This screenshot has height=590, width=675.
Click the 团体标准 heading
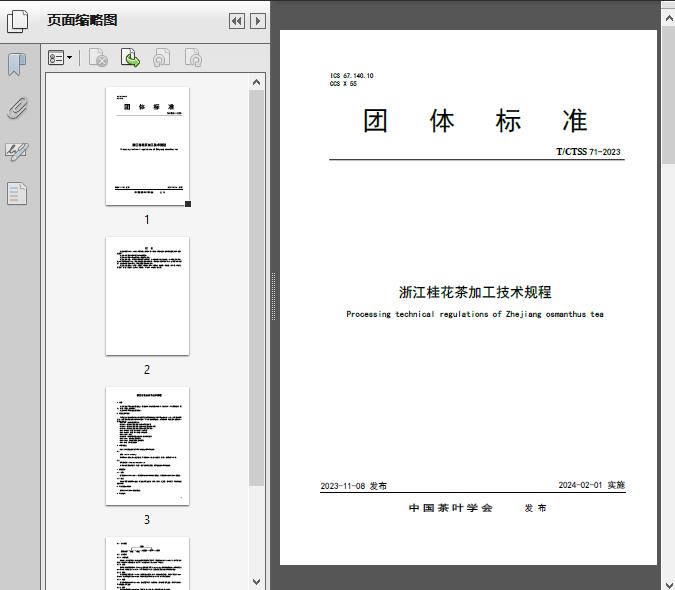[475, 120]
